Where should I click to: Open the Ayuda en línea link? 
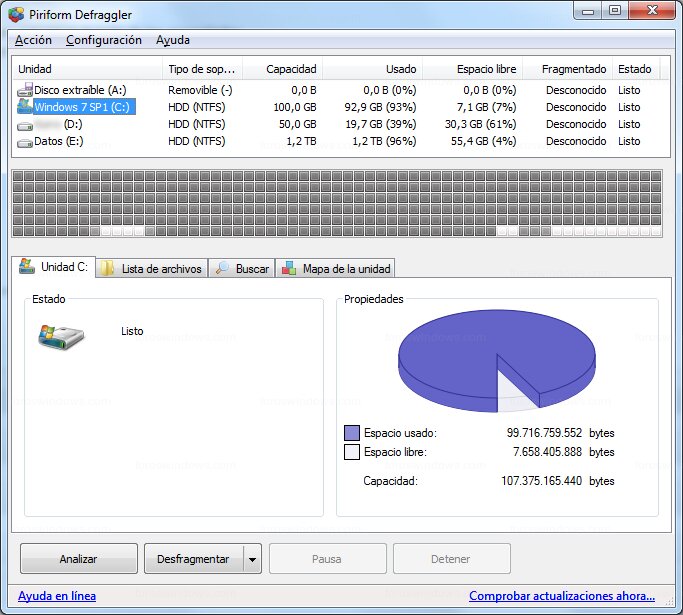(x=57, y=596)
